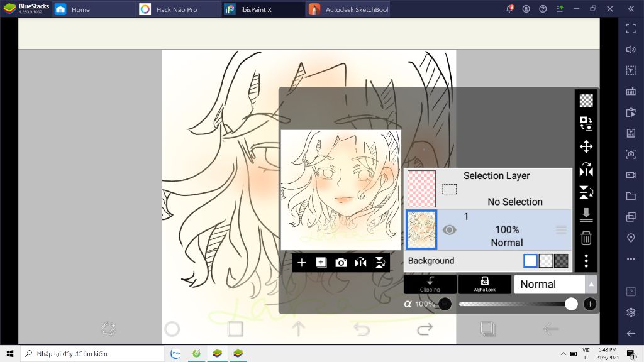Image resolution: width=644 pixels, height=362 pixels.
Task: Select layer 1 thumbnail
Action: pyautogui.click(x=421, y=230)
